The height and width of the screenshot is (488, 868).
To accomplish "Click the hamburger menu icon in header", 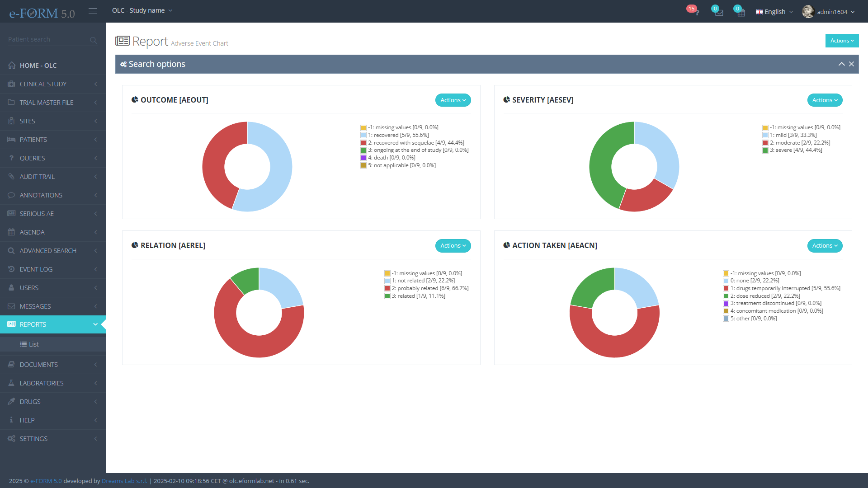I will pyautogui.click(x=93, y=11).
